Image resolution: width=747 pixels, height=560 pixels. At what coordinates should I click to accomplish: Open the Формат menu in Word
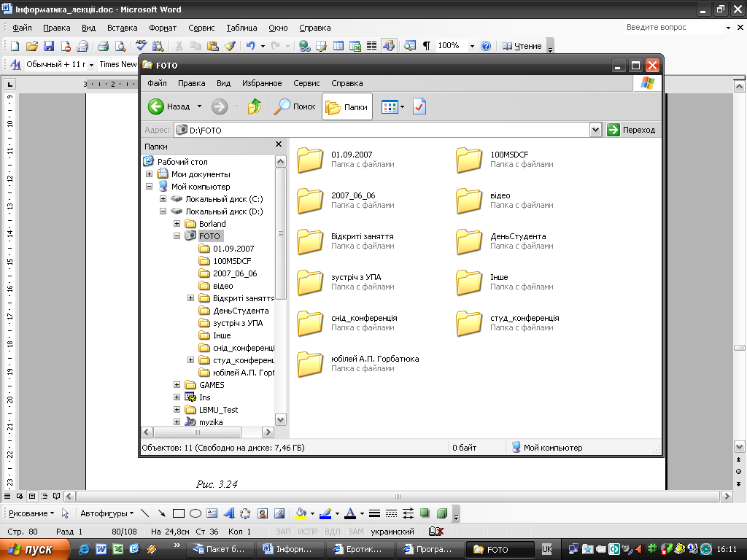coord(163,28)
